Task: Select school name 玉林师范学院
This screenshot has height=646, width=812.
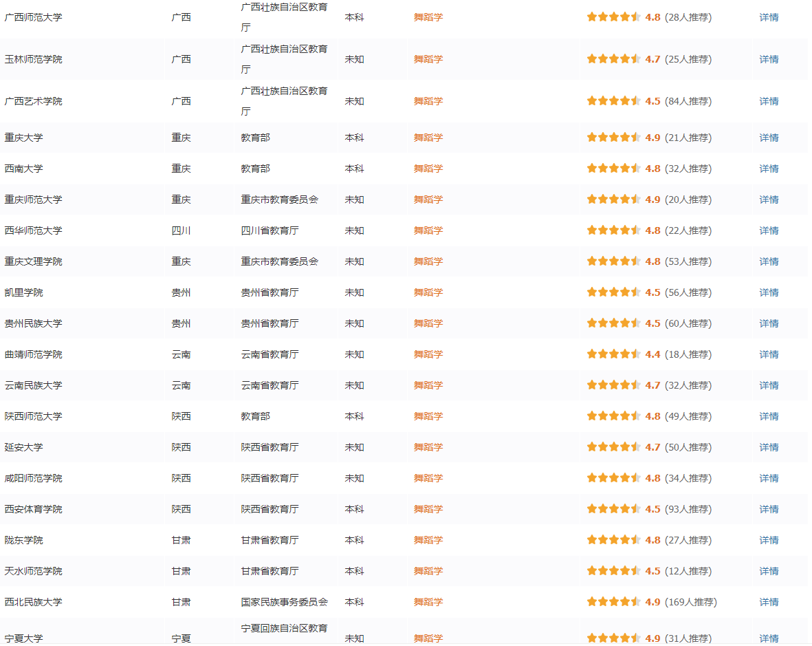Action: click(33, 59)
